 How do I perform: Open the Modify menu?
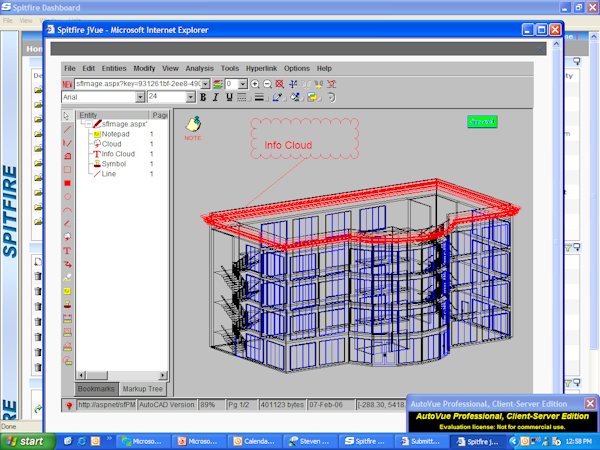tap(144, 68)
